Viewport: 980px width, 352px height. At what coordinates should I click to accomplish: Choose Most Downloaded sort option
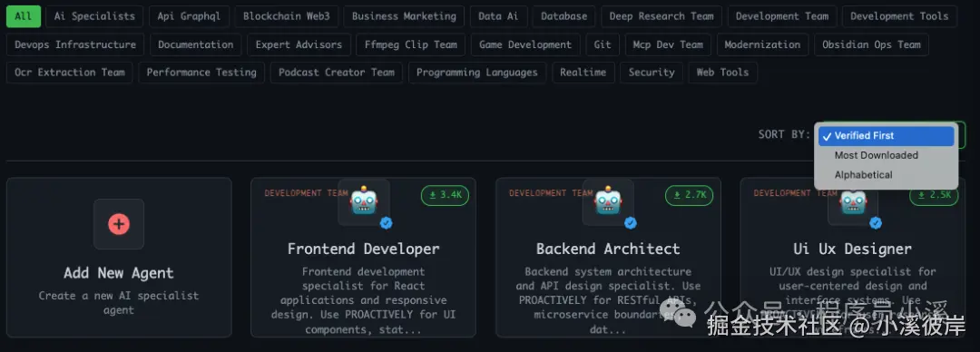tap(887, 155)
